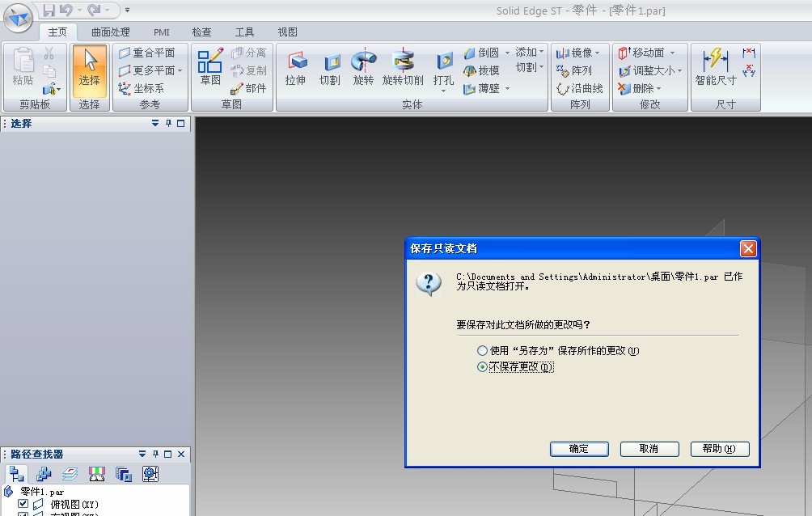Click the 沿曲线 along curve pattern tool

tap(580, 89)
